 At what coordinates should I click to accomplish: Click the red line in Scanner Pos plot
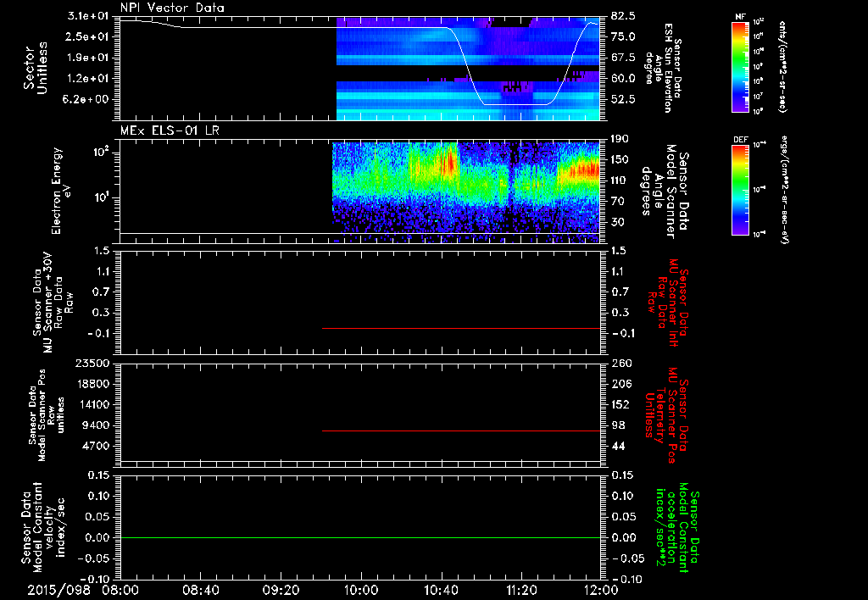[461, 431]
